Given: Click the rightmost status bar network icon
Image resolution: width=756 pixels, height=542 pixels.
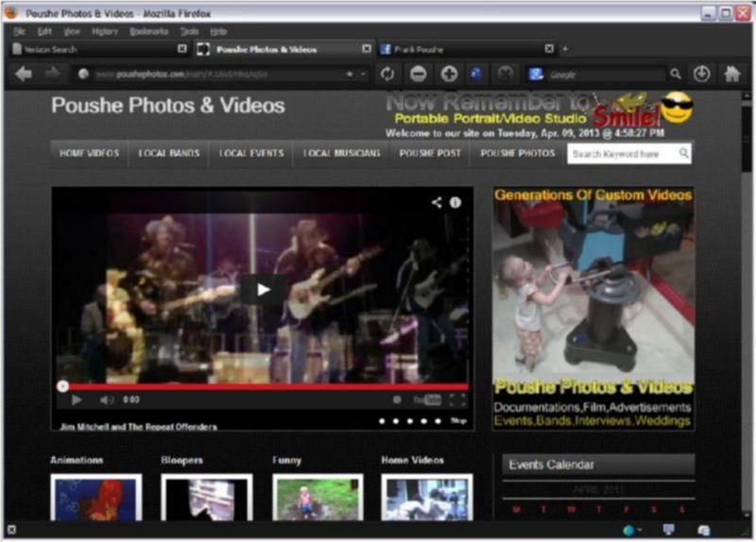Looking at the screenshot, I should (704, 531).
